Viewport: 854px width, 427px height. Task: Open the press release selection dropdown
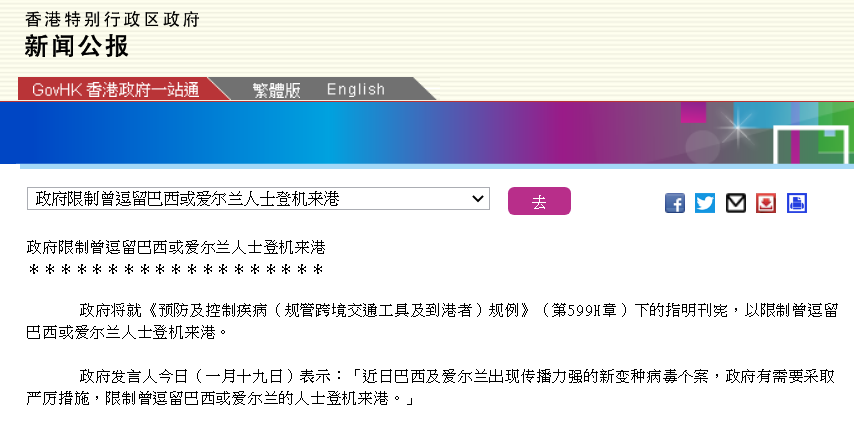click(258, 199)
